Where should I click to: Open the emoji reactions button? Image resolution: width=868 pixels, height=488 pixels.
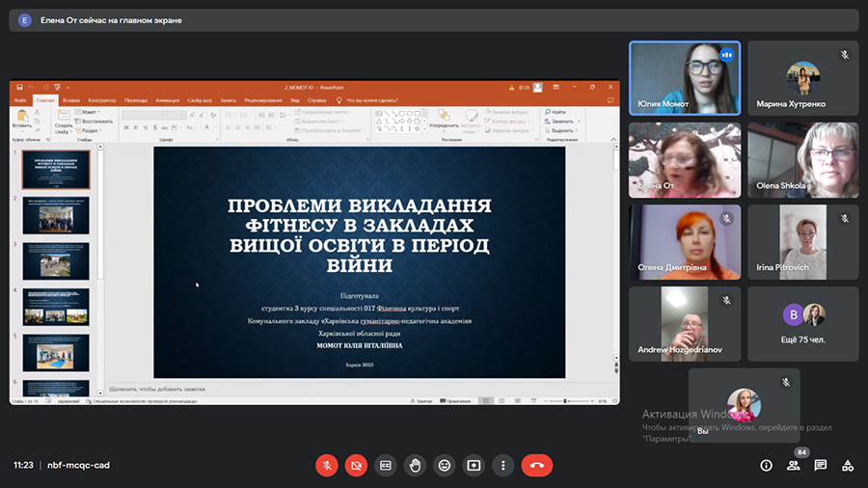(444, 465)
